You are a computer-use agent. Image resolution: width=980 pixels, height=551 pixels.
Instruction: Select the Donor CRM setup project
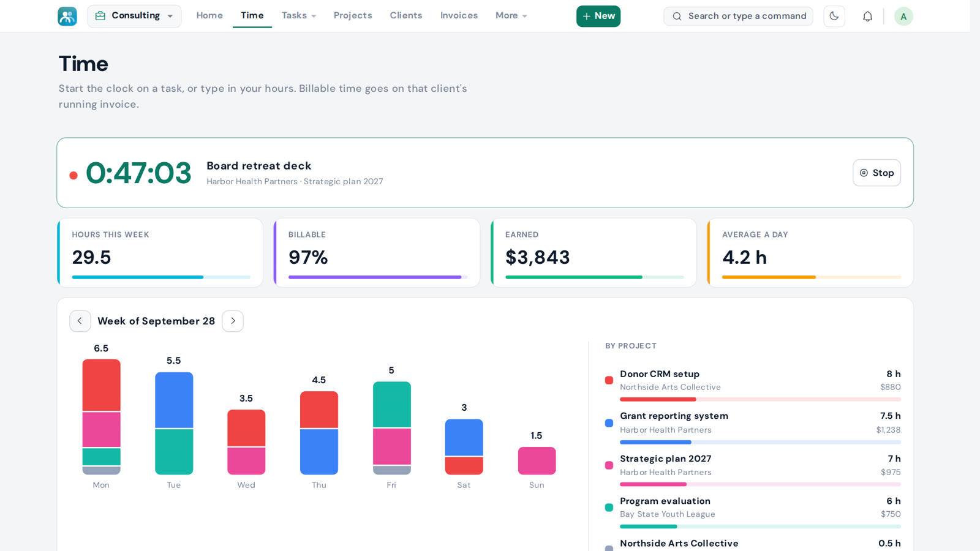pos(753,385)
